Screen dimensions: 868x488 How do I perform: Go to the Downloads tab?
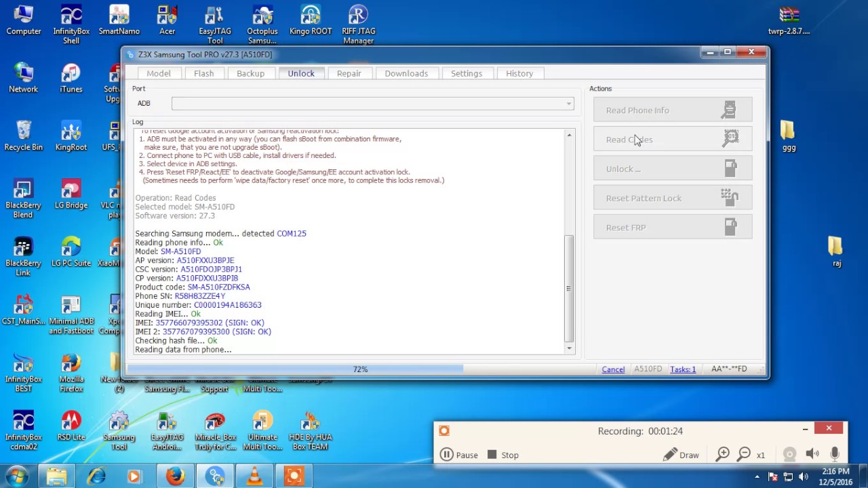tap(406, 73)
